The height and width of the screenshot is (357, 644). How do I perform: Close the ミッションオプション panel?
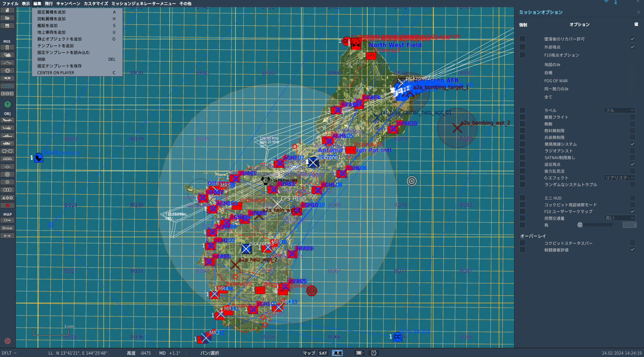[639, 12]
